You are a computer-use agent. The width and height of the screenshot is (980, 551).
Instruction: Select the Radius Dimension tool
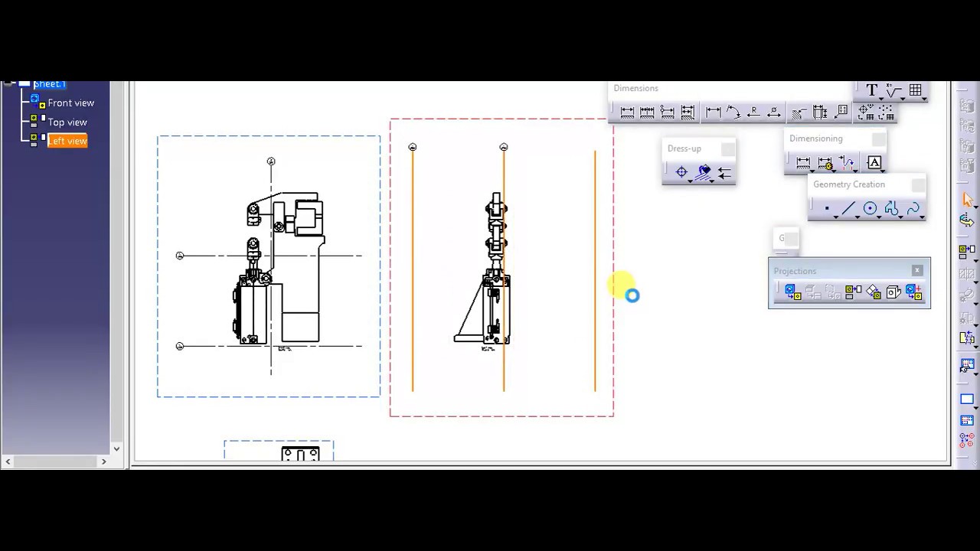(x=754, y=112)
